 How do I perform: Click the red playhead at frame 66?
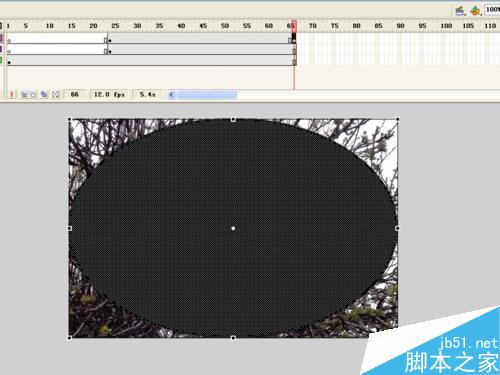coord(294,25)
